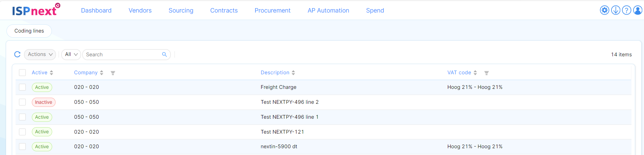Sort by the Active column arrows
The width and height of the screenshot is (644, 155).
point(51,73)
